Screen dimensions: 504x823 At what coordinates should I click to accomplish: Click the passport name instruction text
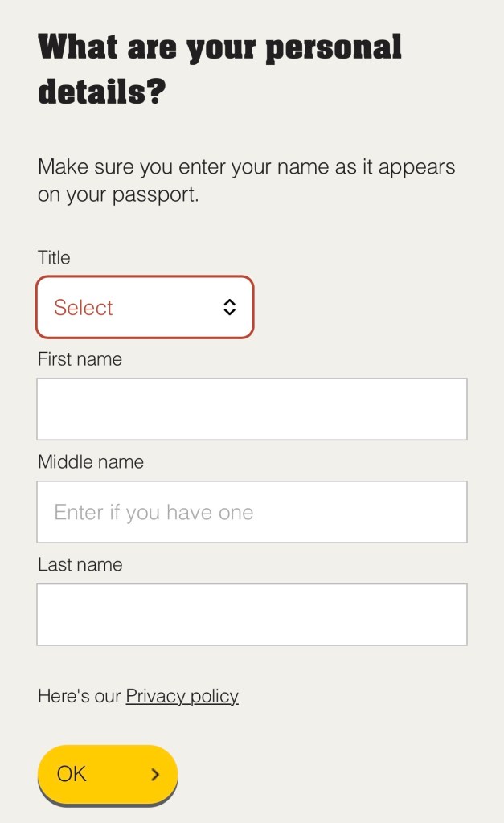click(246, 181)
